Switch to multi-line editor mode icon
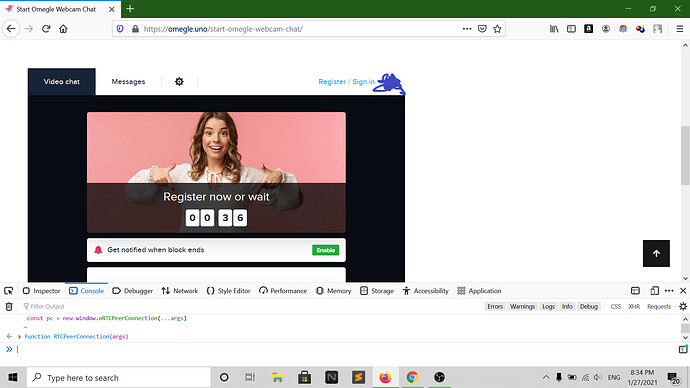 [683, 349]
